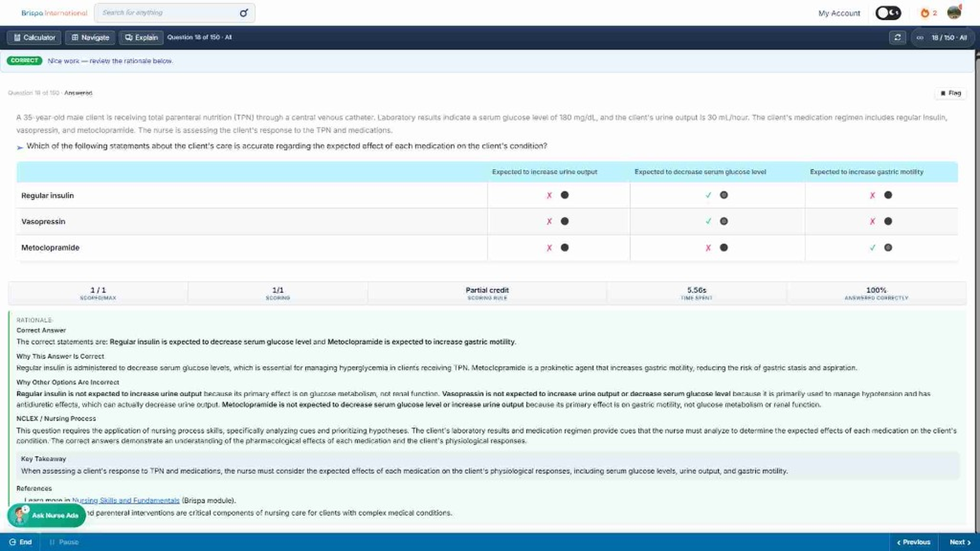
Task: Click the Expected to increase gastric motility header
Action: [x=867, y=172]
